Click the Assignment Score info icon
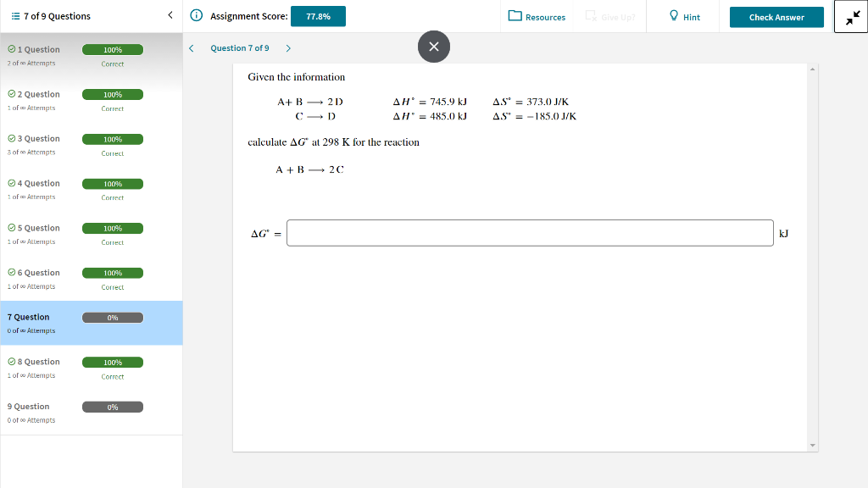 [x=198, y=15]
